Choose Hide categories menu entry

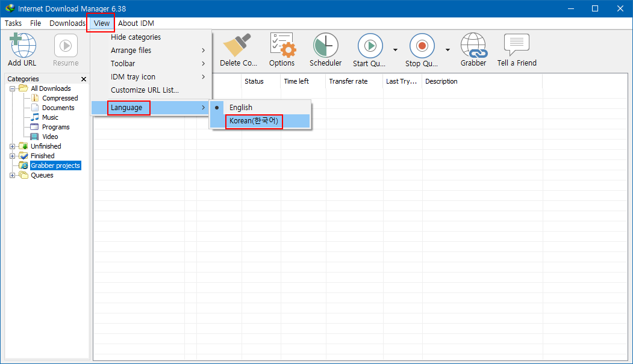[151, 37]
